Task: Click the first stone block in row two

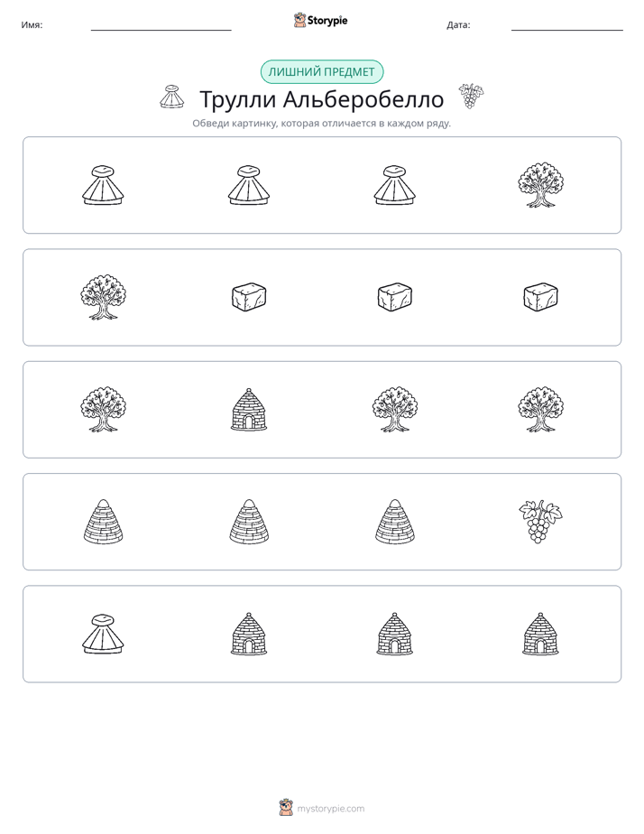Action: pos(249,297)
